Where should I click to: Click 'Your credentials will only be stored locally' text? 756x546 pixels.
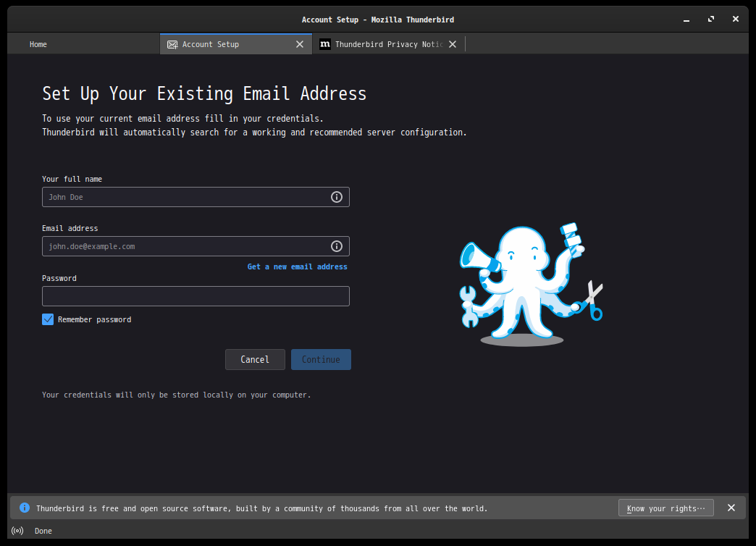(x=177, y=395)
